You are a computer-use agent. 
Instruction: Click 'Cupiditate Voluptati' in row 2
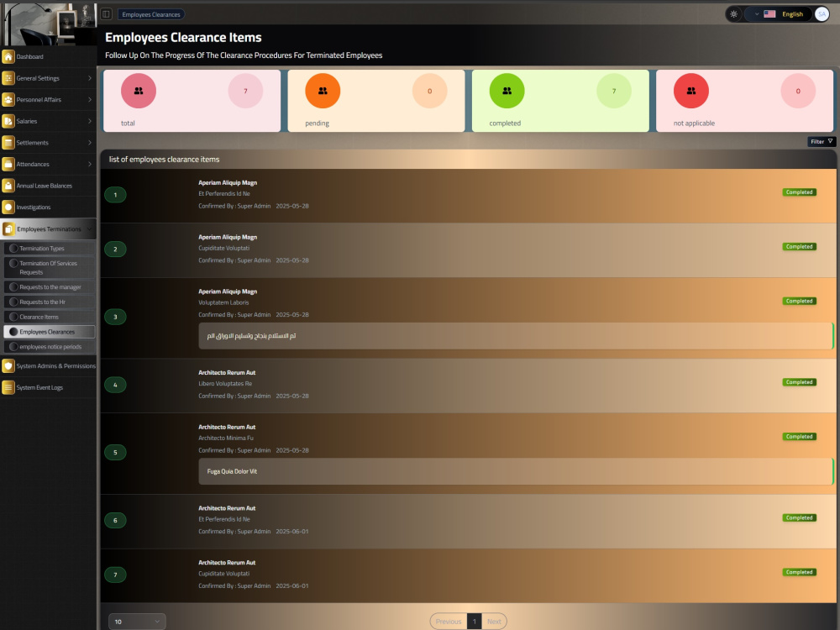click(x=224, y=248)
